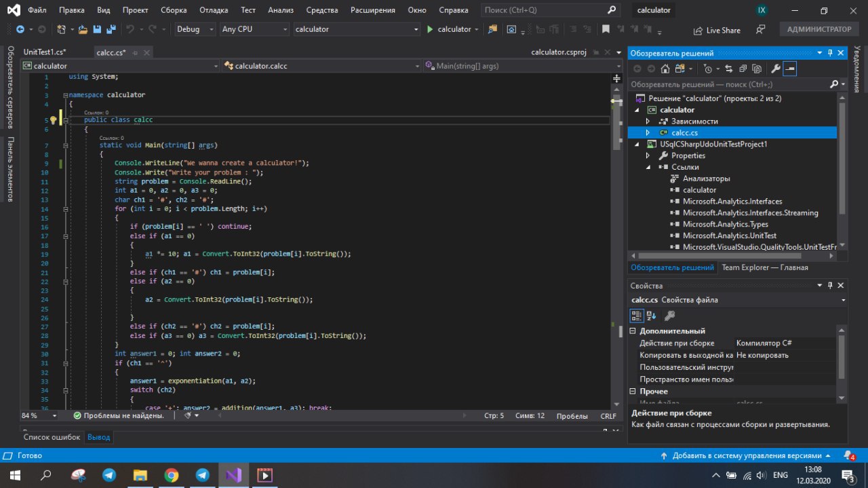Toggle the Preview Selected Items button
Viewport: 868px width, 488px height.
(790, 69)
